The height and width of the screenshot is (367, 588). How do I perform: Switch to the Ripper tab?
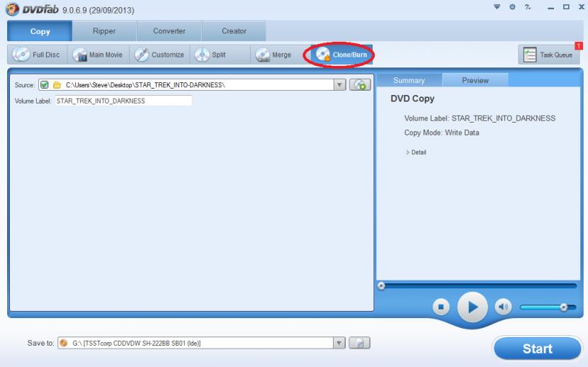click(x=104, y=31)
